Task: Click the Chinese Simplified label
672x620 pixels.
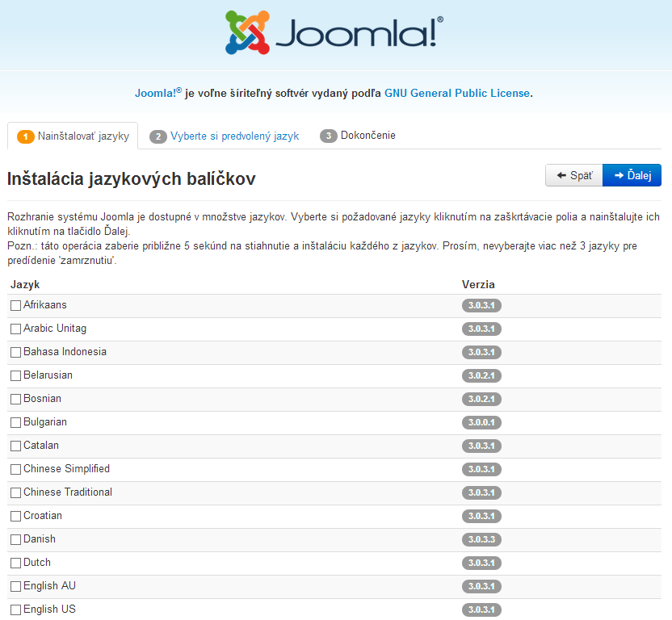Action: (x=66, y=469)
